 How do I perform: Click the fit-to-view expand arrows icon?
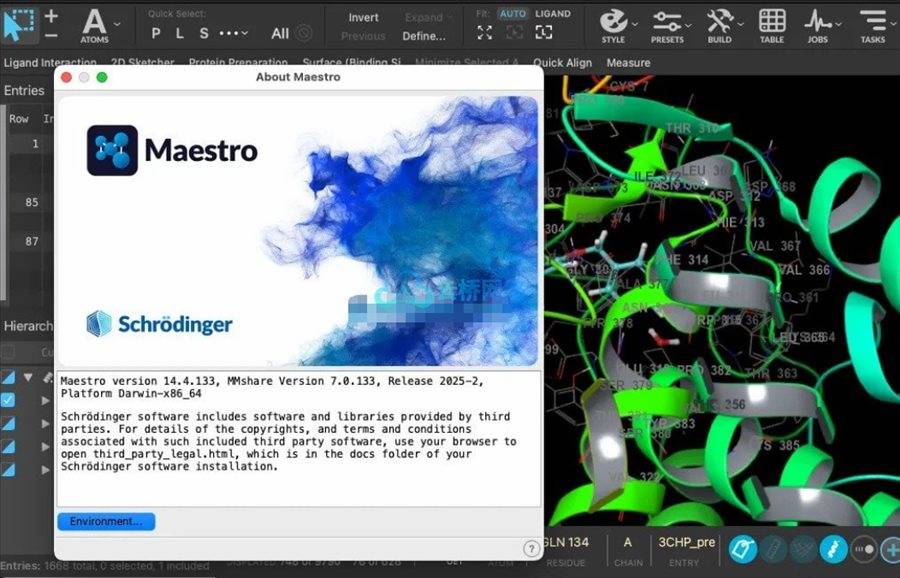[484, 33]
